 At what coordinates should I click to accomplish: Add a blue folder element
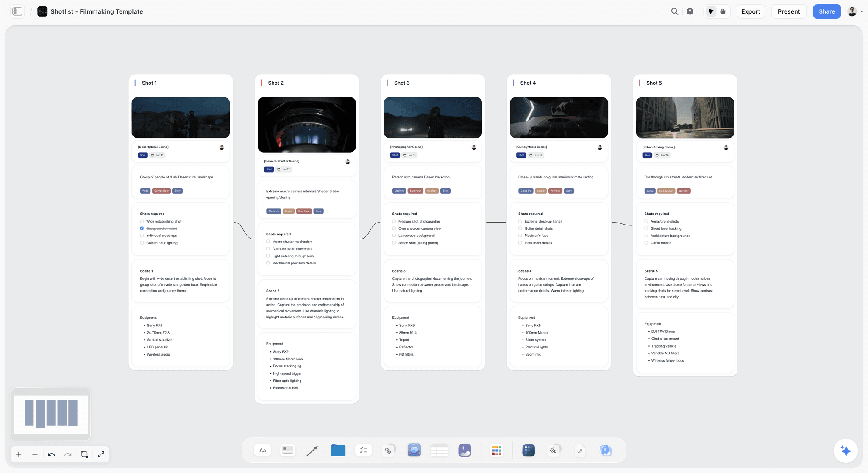pos(338,450)
